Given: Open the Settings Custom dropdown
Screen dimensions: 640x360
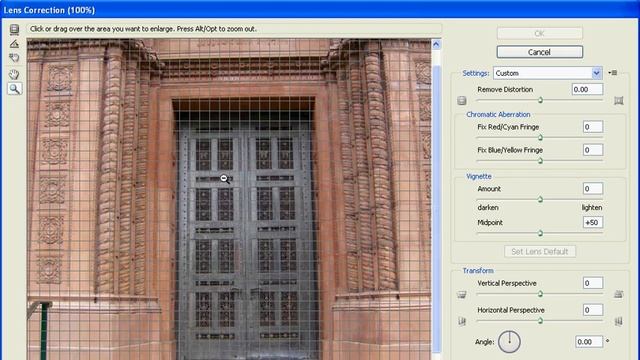Looking at the screenshot, I should [548, 73].
